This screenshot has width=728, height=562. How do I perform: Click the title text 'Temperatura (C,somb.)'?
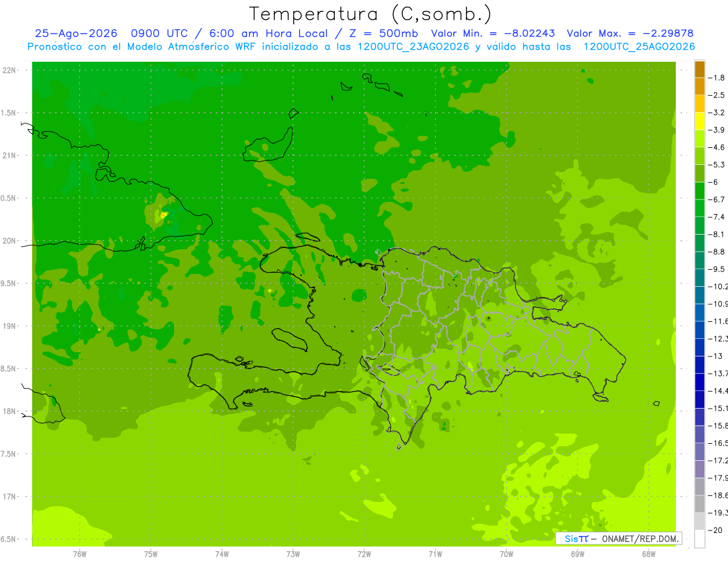coord(370,15)
